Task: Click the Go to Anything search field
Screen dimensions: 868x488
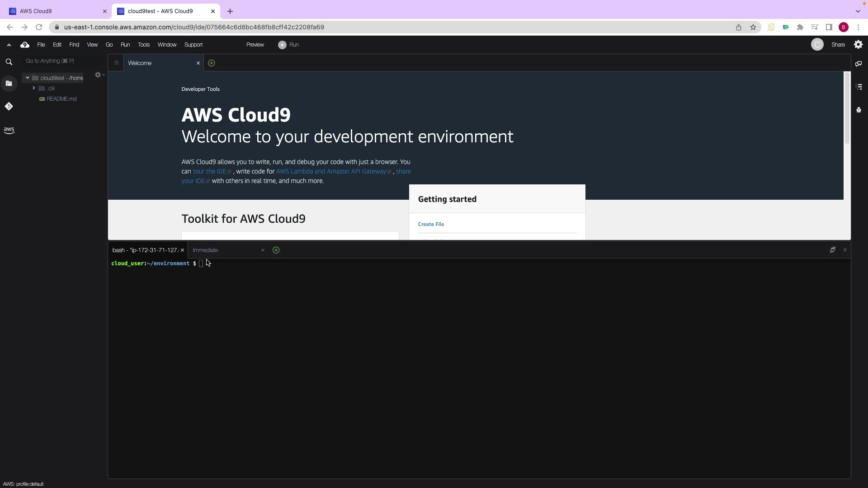Action: click(x=63, y=61)
